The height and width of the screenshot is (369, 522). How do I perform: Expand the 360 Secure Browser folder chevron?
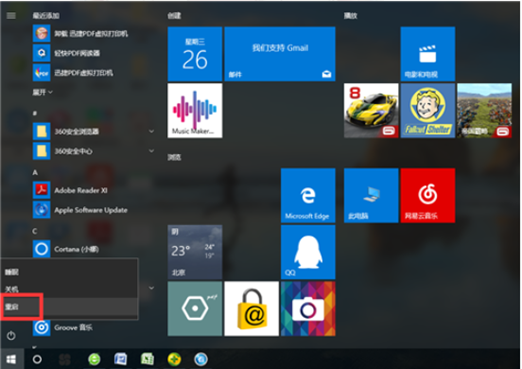[x=151, y=131]
